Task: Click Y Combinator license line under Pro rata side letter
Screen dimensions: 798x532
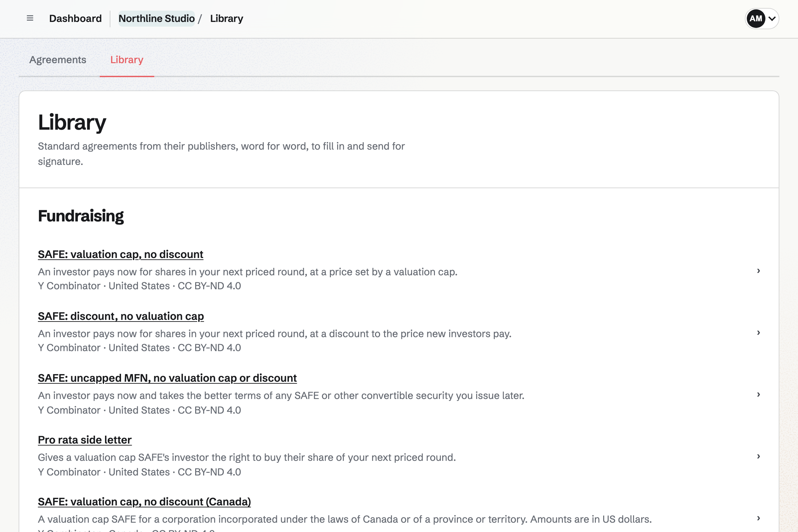Action: click(139, 472)
